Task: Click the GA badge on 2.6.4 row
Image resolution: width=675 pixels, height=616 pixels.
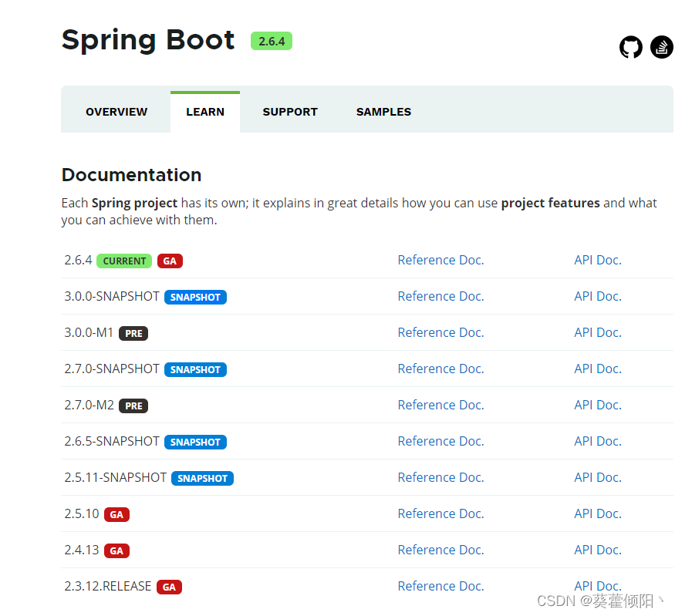Action: (170, 261)
